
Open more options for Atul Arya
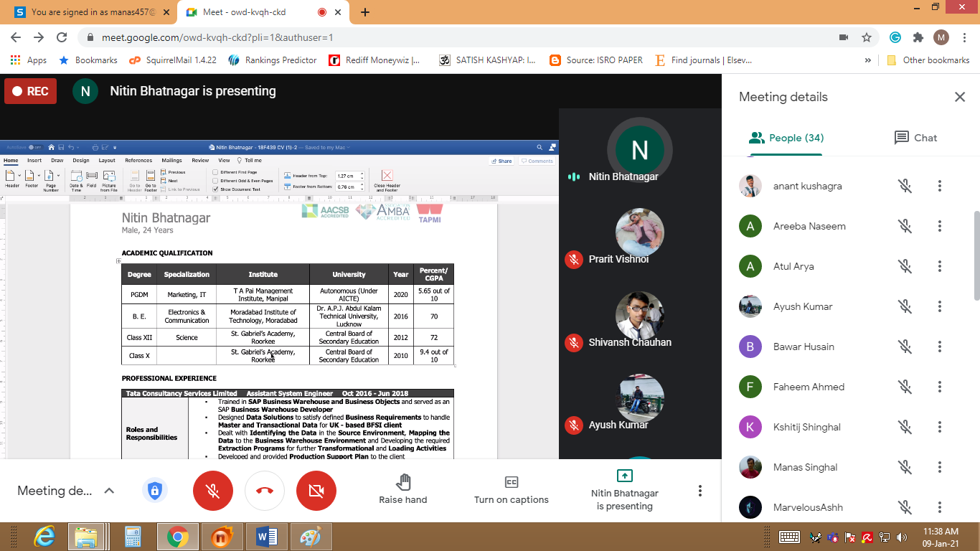pos(939,266)
